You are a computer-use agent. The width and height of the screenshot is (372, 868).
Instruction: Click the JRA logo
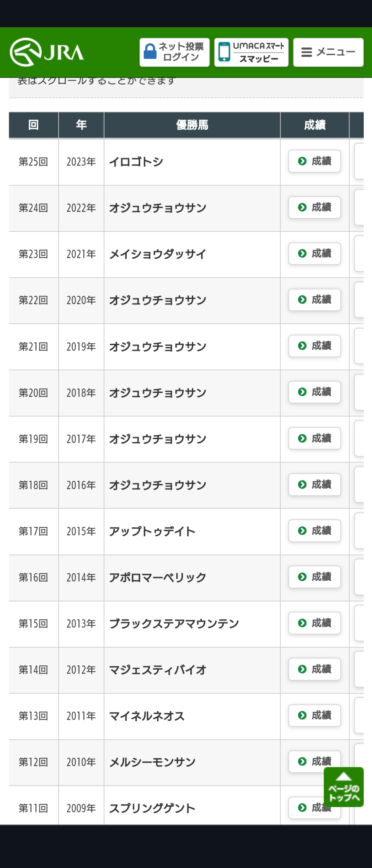(x=47, y=53)
